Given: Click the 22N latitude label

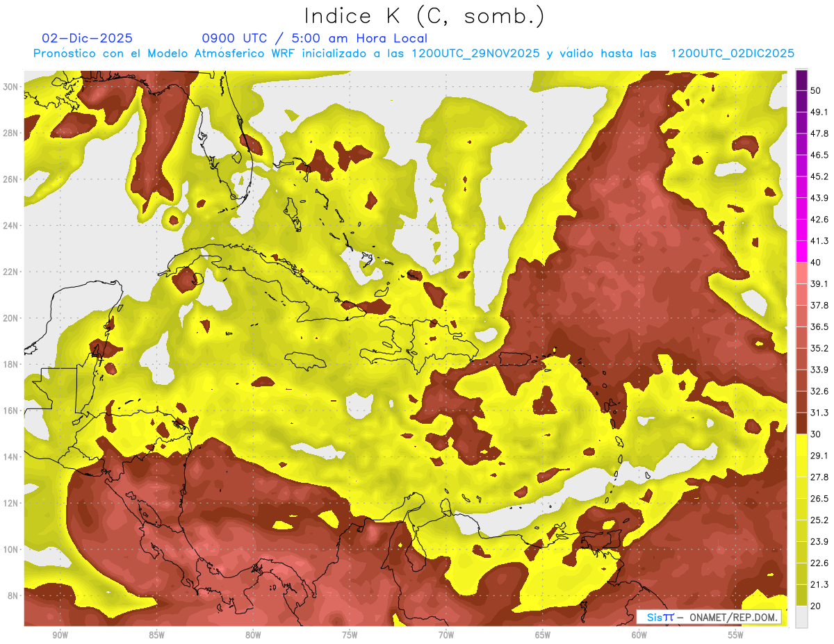Looking at the screenshot, I should click(10, 272).
